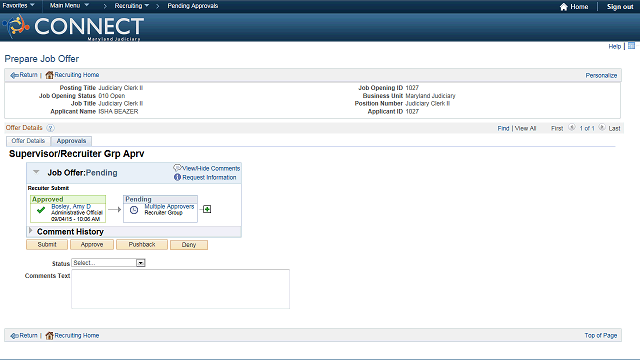Click the Personalize link
The image size is (640, 360).
(x=601, y=76)
